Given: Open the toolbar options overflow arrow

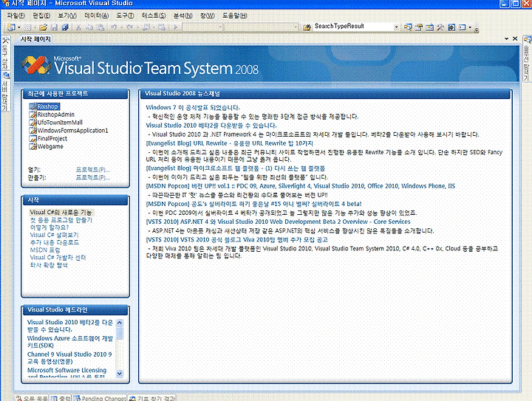Looking at the screenshot, I should click(x=477, y=29).
